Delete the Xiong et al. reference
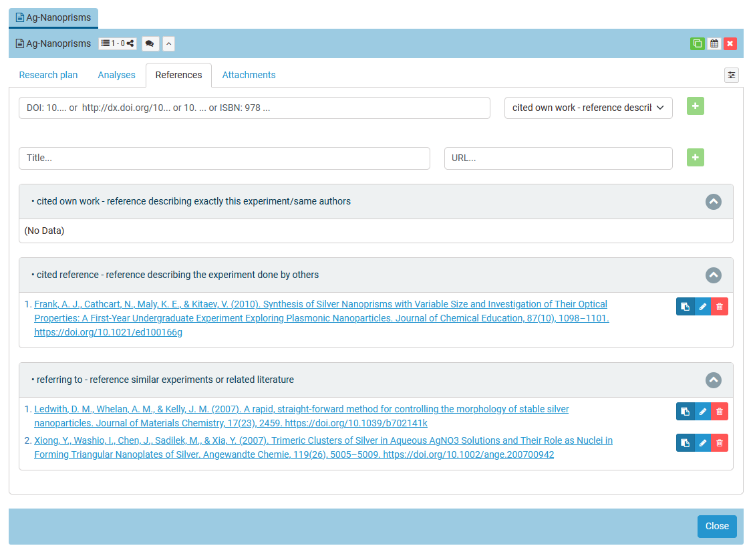 720,443
